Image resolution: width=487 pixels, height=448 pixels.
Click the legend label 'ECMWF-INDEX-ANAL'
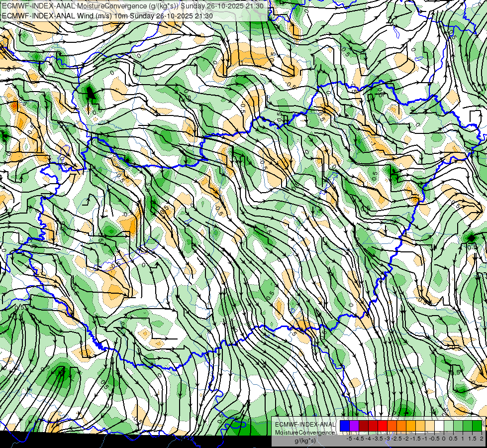[305, 425]
